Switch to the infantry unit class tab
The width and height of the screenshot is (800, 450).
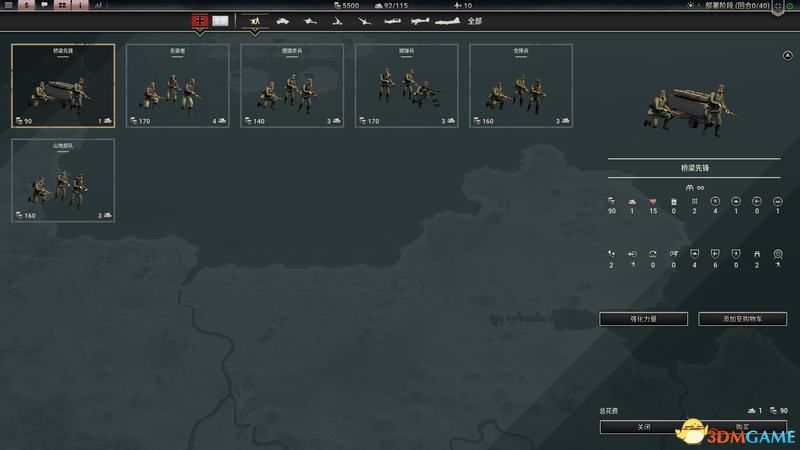coord(255,21)
